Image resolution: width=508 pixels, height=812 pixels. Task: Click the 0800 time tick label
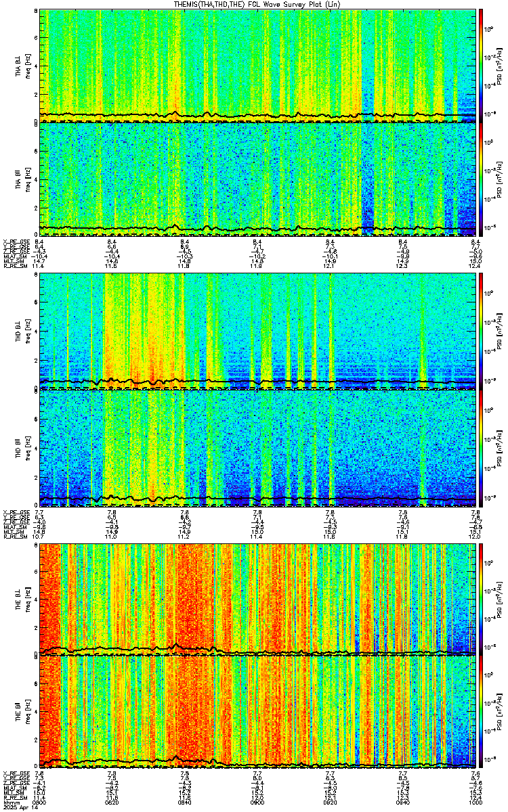tap(39, 803)
